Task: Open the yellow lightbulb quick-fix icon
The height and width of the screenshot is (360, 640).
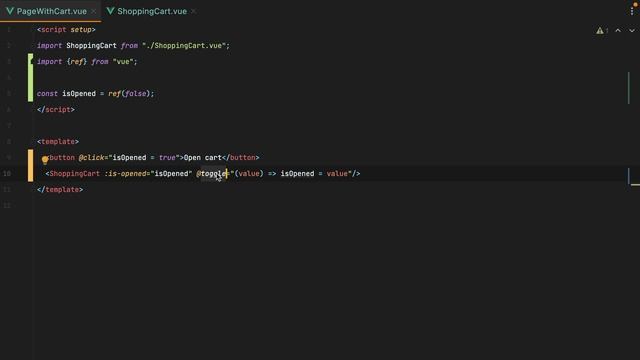Action: (45, 160)
